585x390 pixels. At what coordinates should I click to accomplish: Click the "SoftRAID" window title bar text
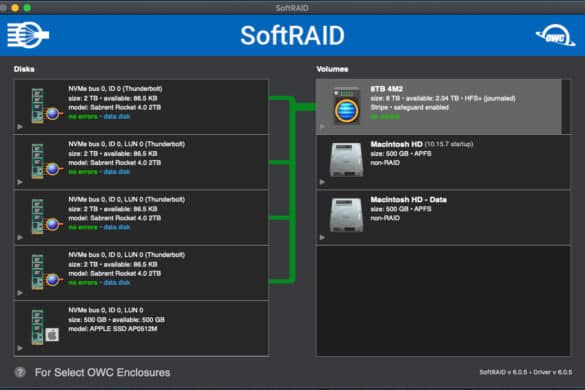point(292,8)
